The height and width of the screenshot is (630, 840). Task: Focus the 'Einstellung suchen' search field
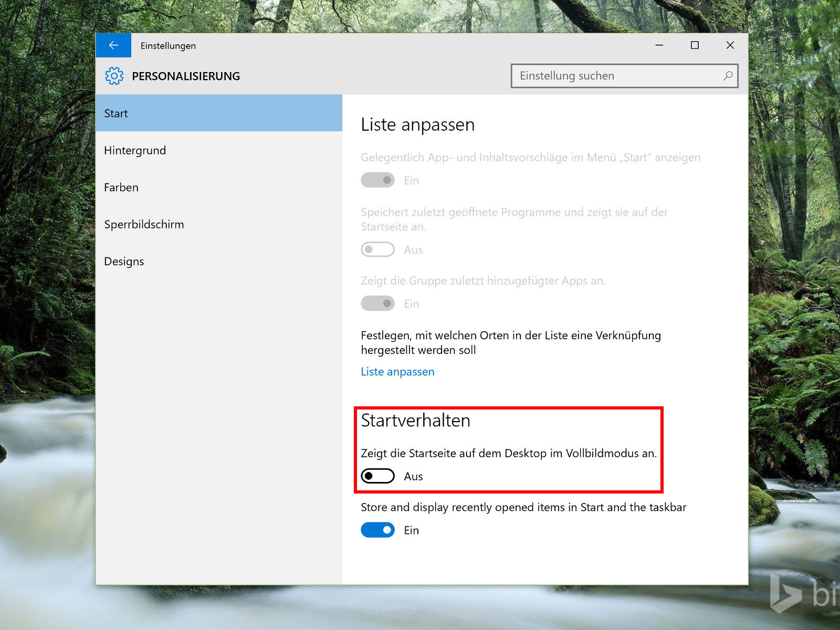coord(624,76)
